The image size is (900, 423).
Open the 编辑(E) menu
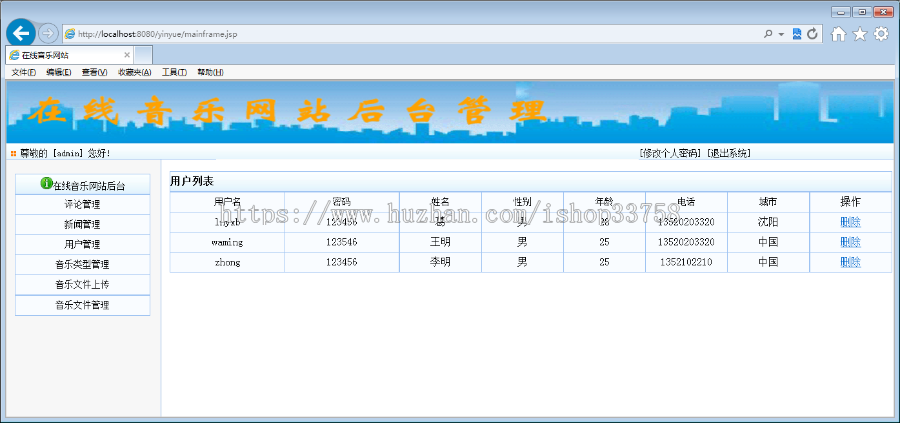(59, 72)
